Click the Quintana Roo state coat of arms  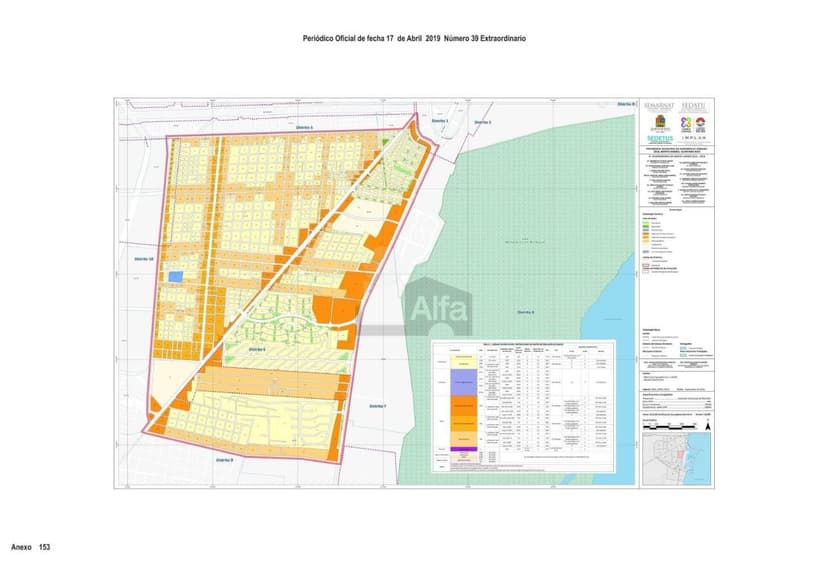tap(658, 120)
